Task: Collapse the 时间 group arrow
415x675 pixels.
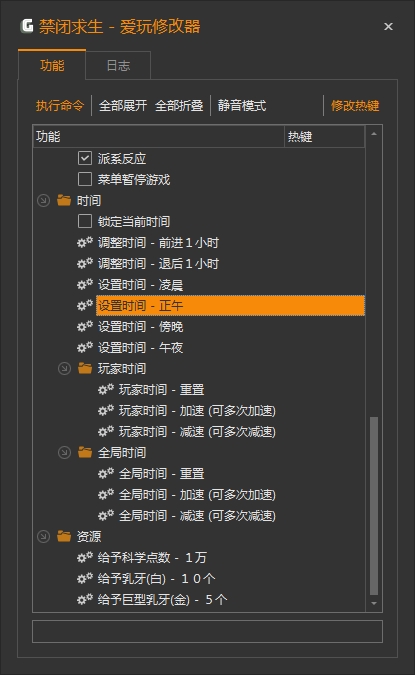Action: point(43,201)
